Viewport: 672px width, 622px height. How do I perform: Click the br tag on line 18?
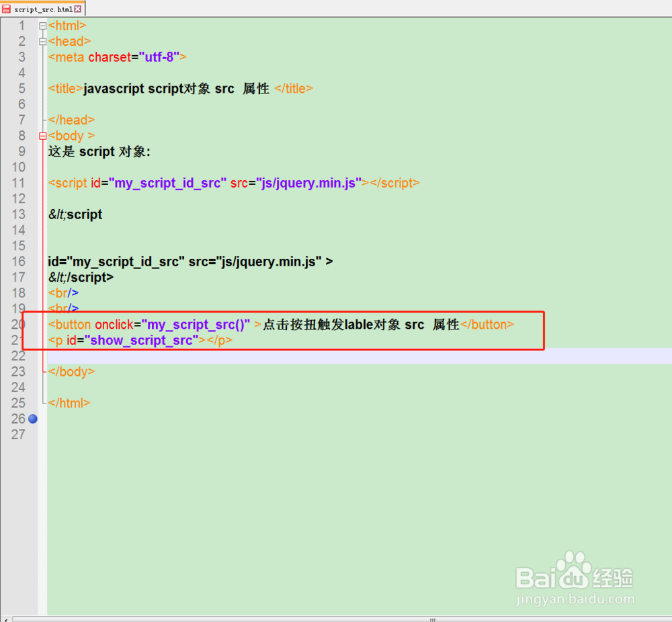[x=63, y=293]
